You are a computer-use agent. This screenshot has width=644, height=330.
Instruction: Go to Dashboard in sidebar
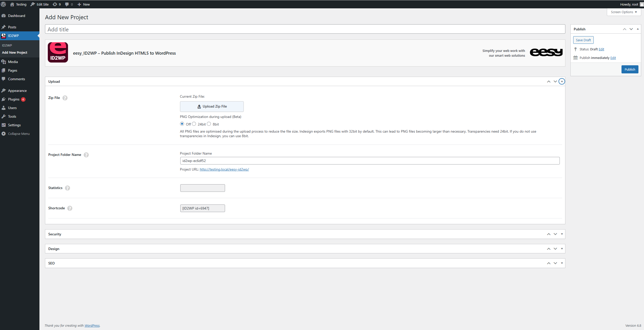coord(20,16)
